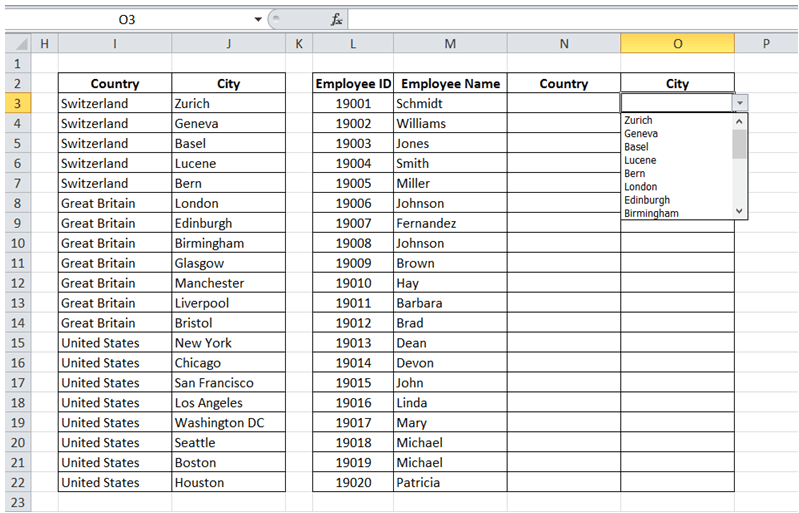This screenshot has height=513, width=799.
Task: Select row 23 header
Action: click(x=18, y=502)
